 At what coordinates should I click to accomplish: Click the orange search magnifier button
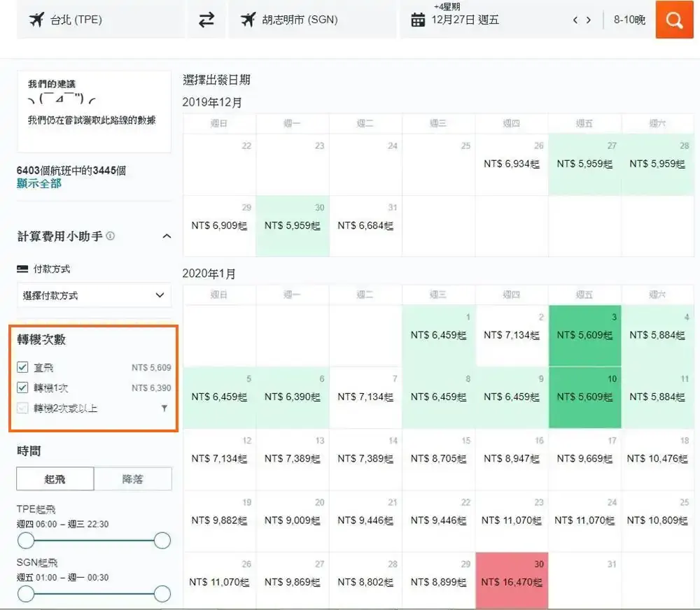[674, 20]
